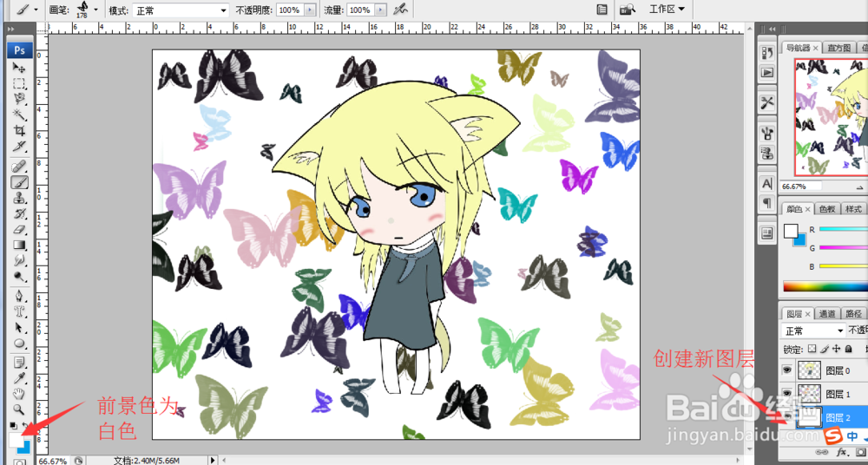
Task: Select the Path Selection tool
Action: [x=20, y=327]
